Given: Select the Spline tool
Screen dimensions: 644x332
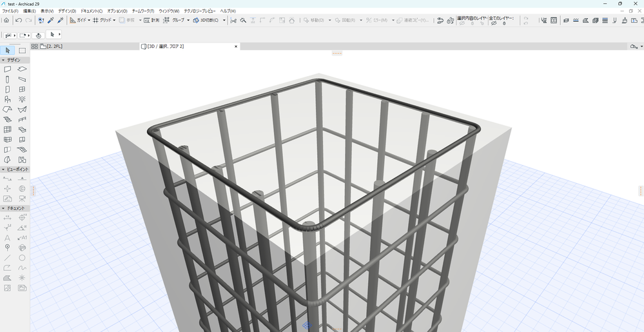Looking at the screenshot, I should click(22, 268).
